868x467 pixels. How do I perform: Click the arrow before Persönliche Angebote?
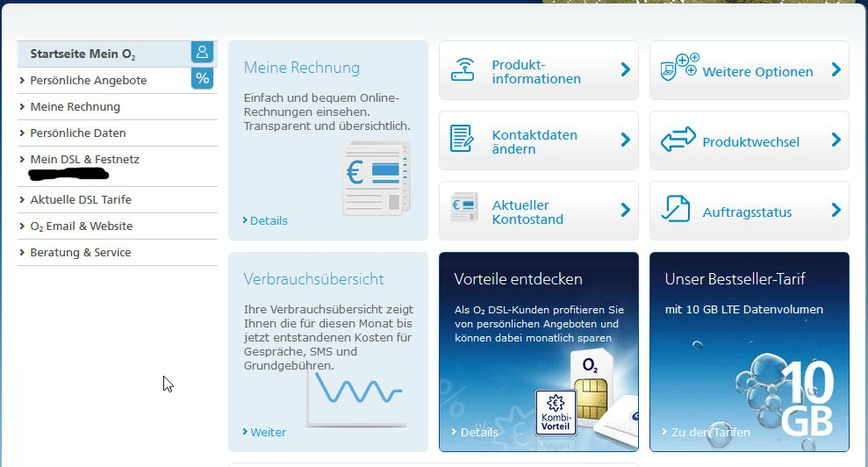22,81
